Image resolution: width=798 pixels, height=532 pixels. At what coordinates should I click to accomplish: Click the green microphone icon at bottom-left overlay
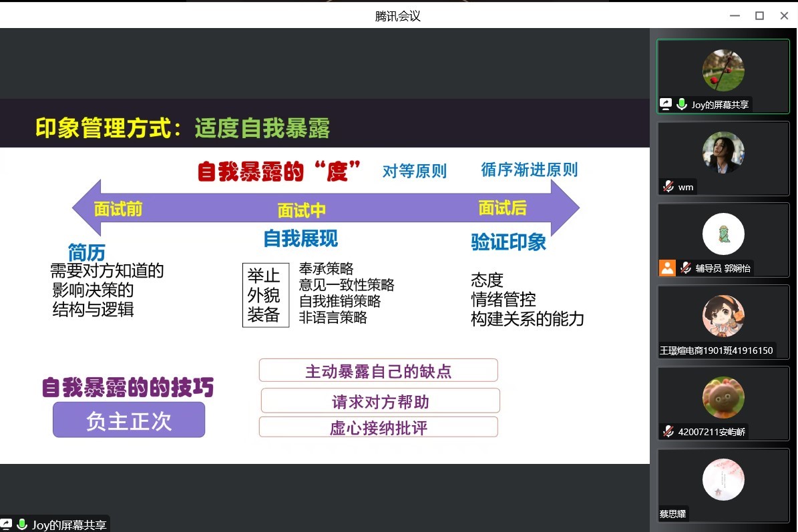[x=22, y=525]
